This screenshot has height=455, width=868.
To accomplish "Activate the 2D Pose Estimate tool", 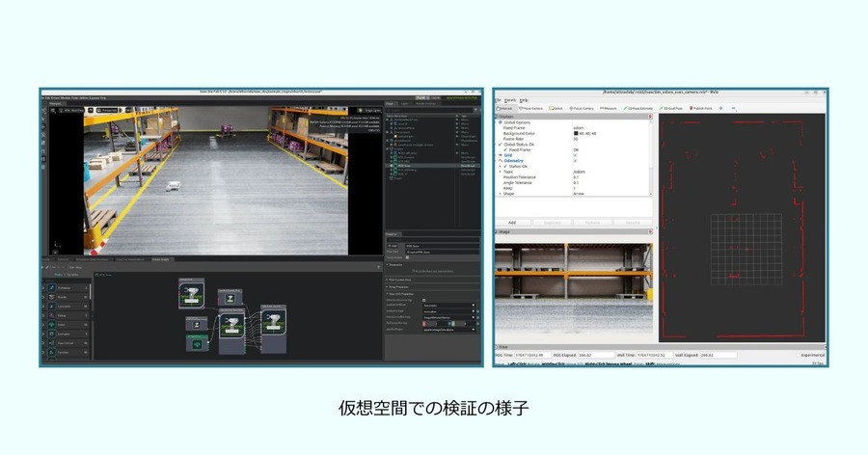I will (637, 109).
